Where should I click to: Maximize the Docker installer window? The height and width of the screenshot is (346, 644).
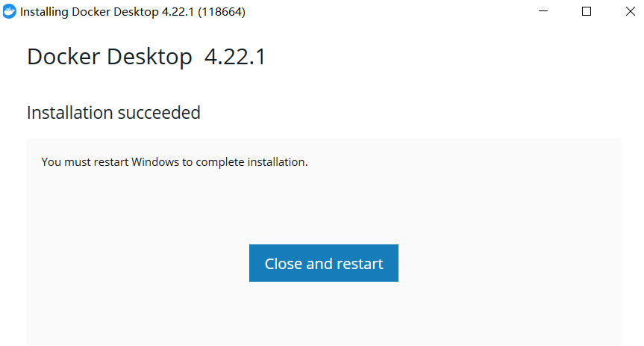click(x=587, y=12)
